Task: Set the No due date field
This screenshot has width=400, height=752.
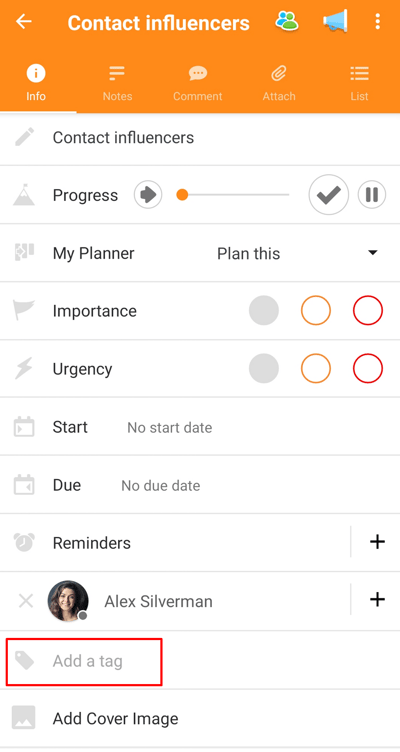Action: pos(161,485)
